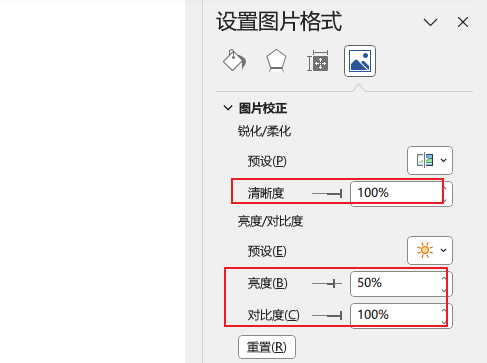Select the Picture tab icon
This screenshot has width=487, height=363.
pyautogui.click(x=360, y=61)
